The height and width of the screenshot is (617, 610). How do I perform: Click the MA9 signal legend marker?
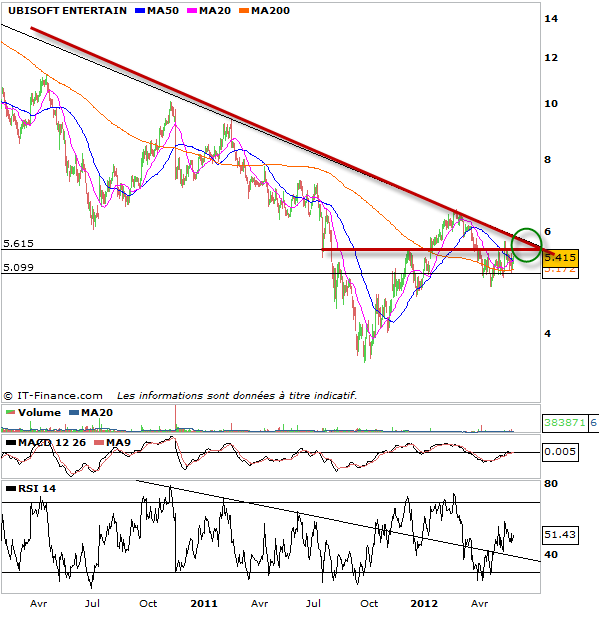point(96,442)
